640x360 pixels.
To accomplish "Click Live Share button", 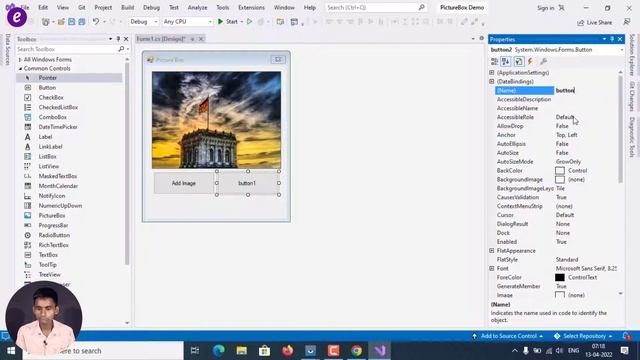I will (x=595, y=22).
